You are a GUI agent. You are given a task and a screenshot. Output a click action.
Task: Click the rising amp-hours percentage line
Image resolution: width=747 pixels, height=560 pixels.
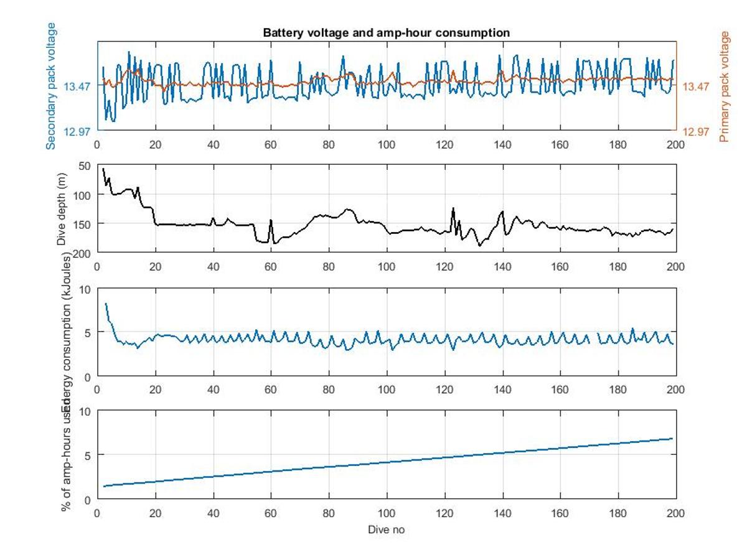tap(387, 462)
